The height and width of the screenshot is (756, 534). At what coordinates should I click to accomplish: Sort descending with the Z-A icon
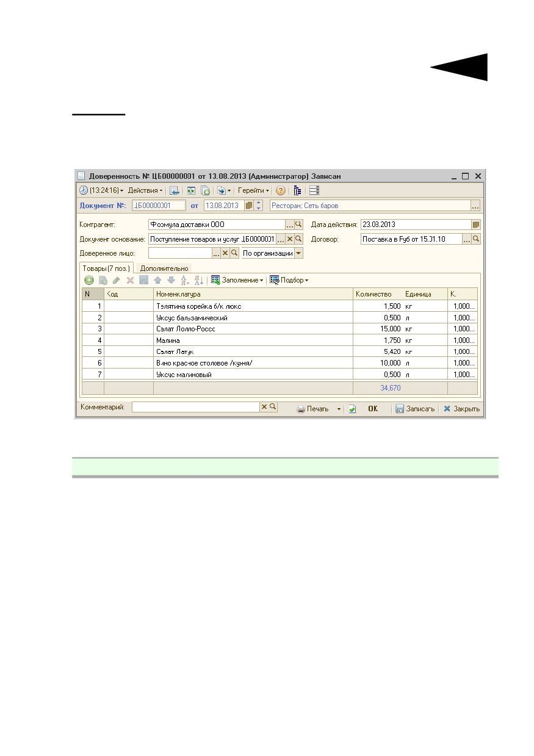[x=198, y=280]
